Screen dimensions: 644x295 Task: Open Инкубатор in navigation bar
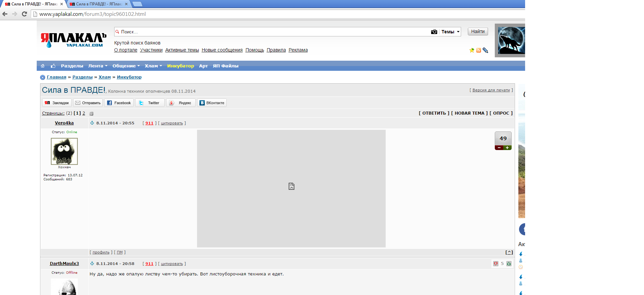click(x=181, y=66)
